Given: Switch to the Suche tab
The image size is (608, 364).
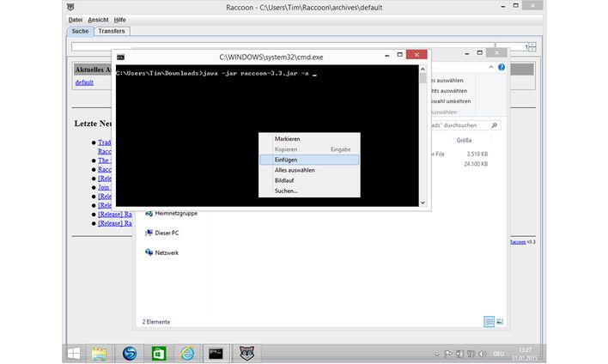Looking at the screenshot, I should pyautogui.click(x=80, y=31).
